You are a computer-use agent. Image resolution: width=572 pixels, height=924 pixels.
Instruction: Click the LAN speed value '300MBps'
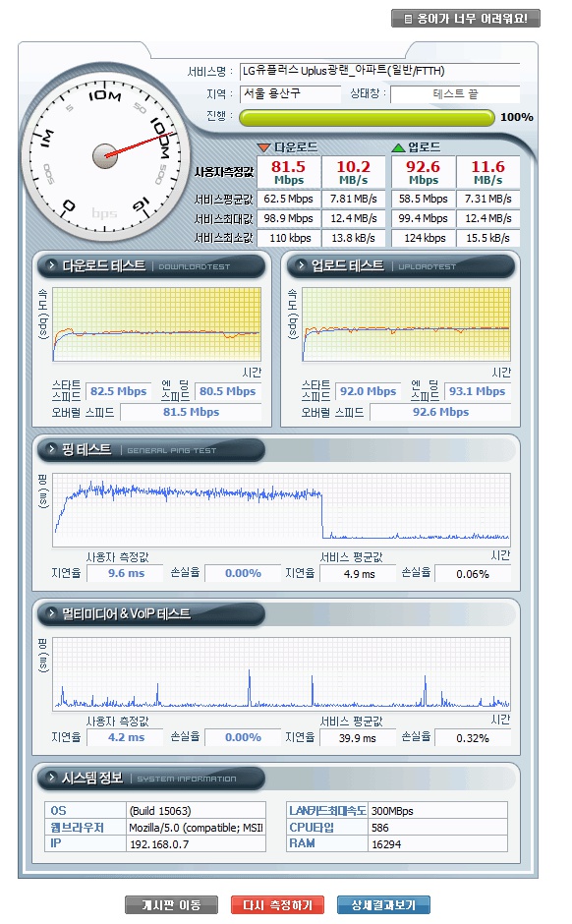437,811
